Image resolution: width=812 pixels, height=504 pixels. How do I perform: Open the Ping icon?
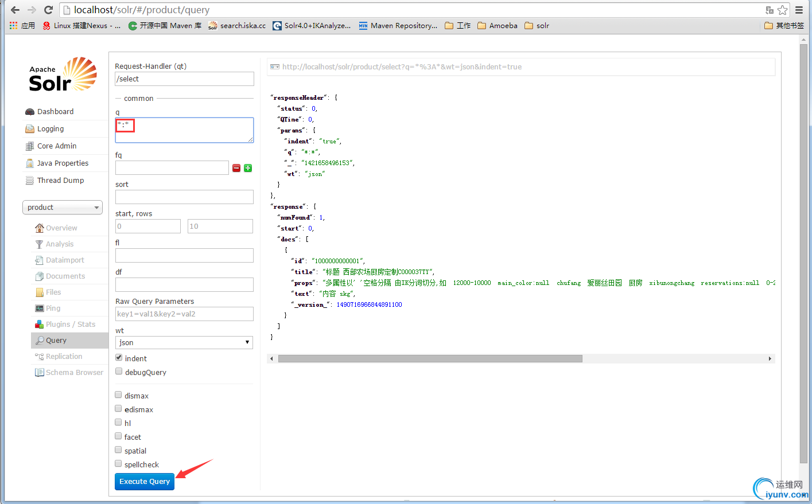40,308
